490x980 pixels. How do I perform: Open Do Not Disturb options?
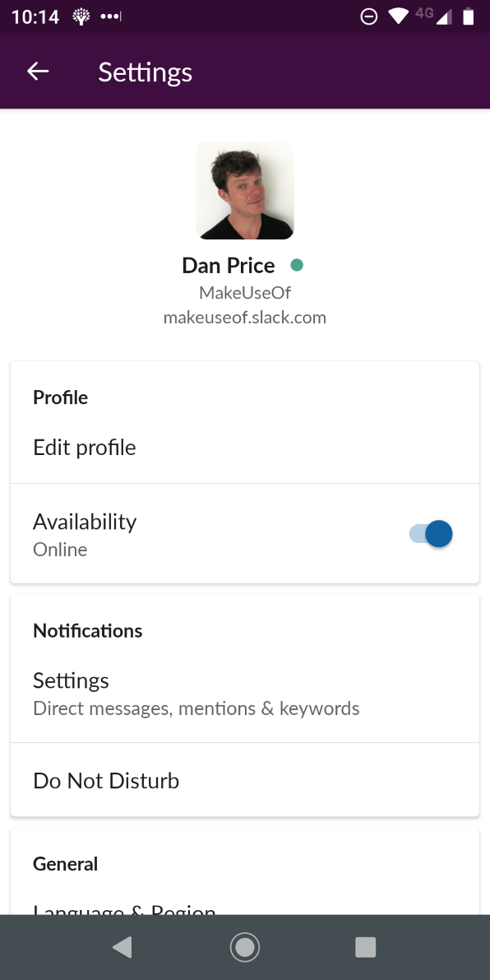click(105, 780)
